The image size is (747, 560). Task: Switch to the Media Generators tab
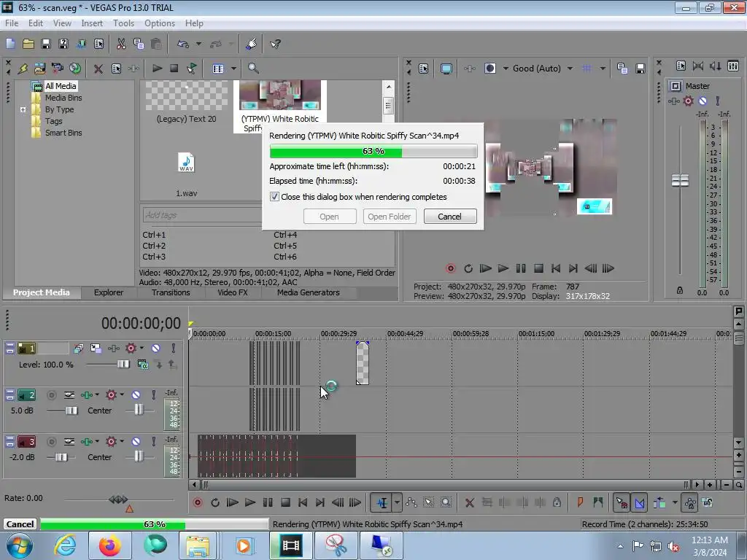[309, 292]
